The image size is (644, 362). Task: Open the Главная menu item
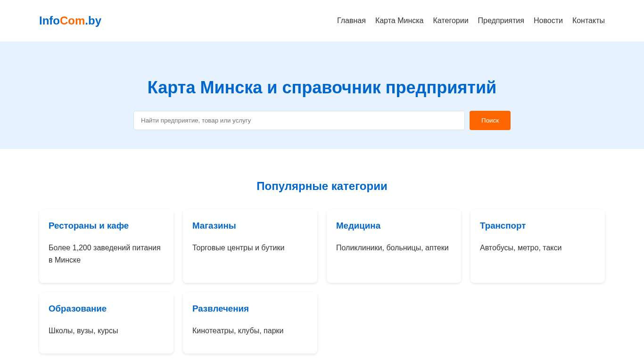pyautogui.click(x=351, y=21)
